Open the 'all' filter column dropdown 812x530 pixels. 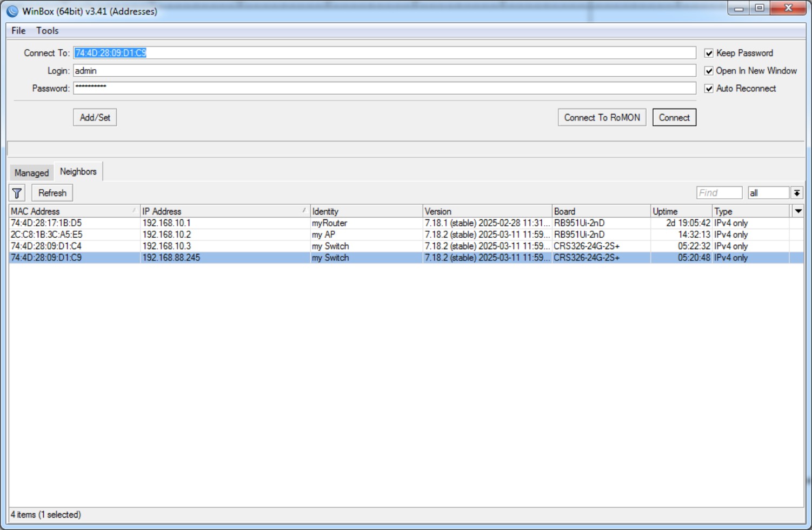tap(797, 193)
